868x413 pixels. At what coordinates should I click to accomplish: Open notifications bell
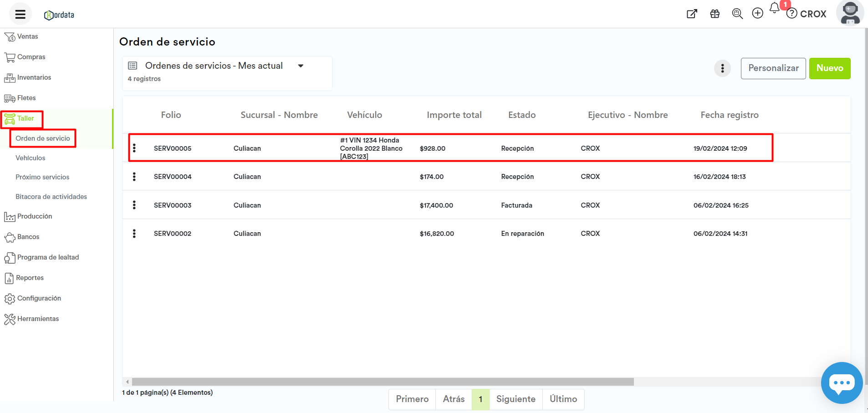click(774, 8)
